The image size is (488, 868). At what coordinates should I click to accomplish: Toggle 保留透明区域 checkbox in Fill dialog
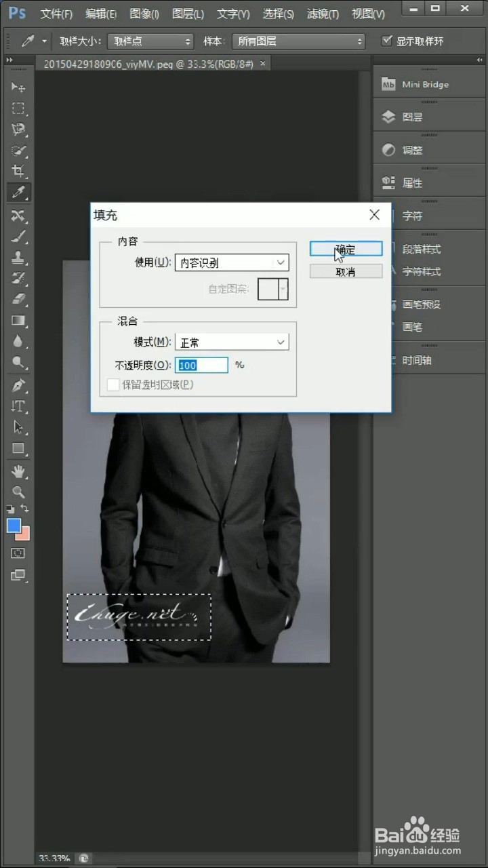(113, 385)
